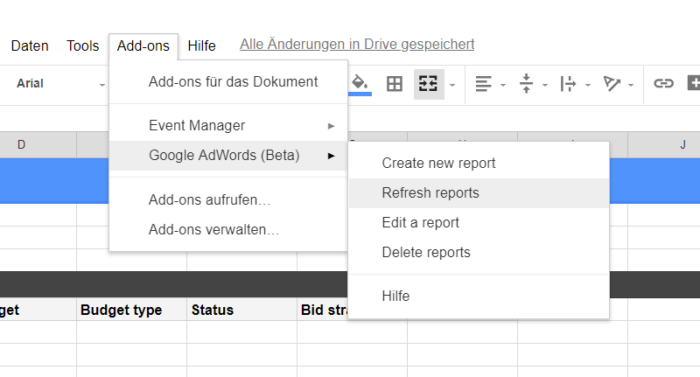The image size is (700, 377).
Task: Select column D header
Action: click(38, 145)
